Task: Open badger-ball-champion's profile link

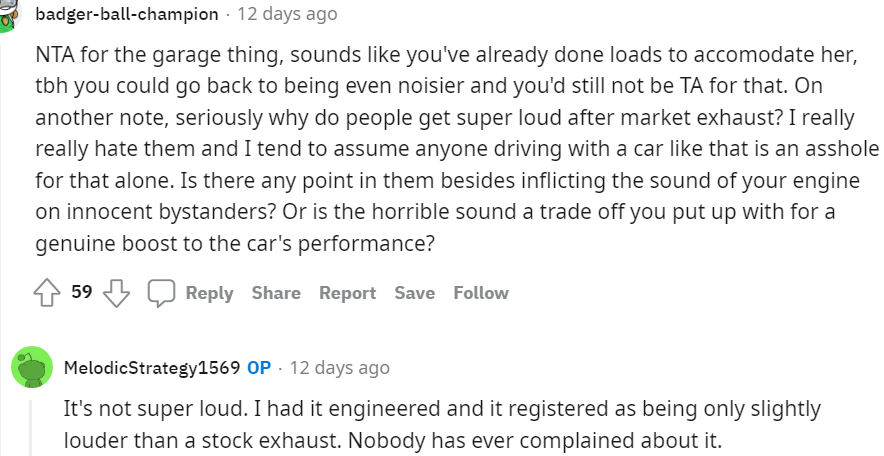Action: (x=126, y=14)
